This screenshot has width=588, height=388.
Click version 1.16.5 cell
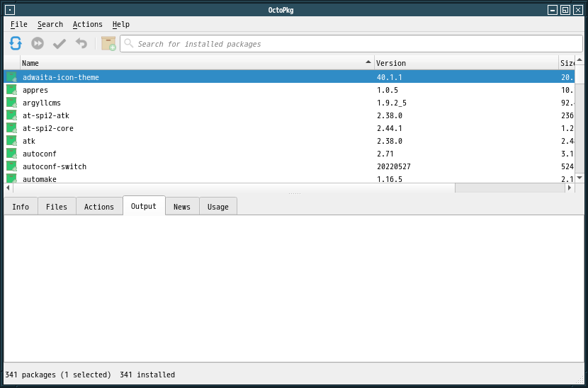point(389,179)
